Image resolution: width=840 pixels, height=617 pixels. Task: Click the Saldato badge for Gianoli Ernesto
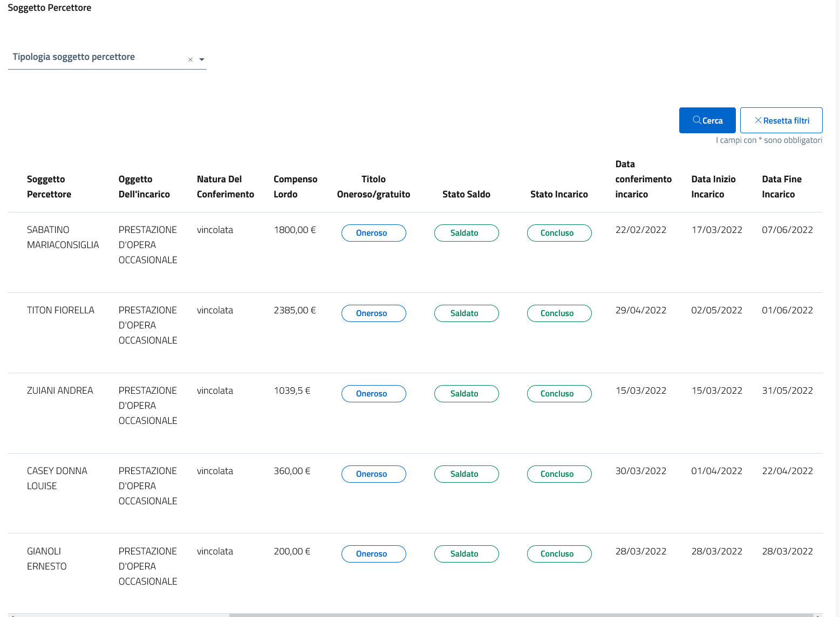(x=466, y=554)
